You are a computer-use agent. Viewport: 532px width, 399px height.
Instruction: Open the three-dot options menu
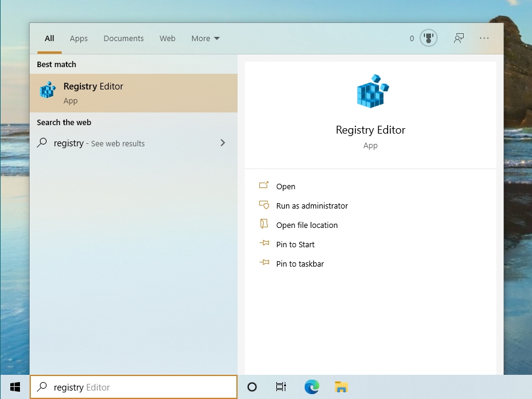click(x=484, y=38)
